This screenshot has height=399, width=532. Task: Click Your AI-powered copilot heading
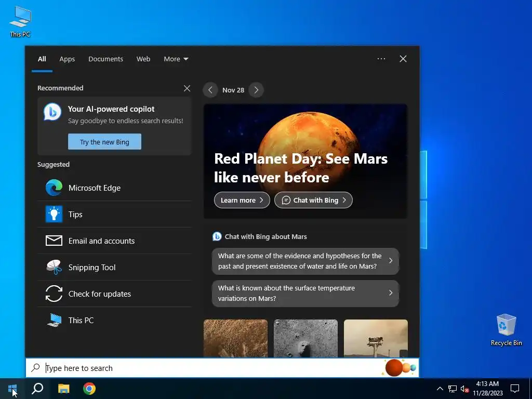[111, 109]
